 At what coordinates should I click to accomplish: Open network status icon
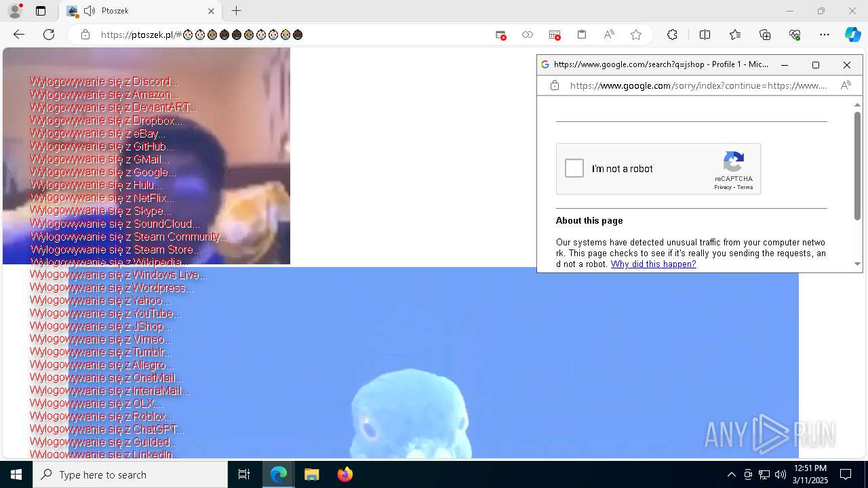(764, 474)
